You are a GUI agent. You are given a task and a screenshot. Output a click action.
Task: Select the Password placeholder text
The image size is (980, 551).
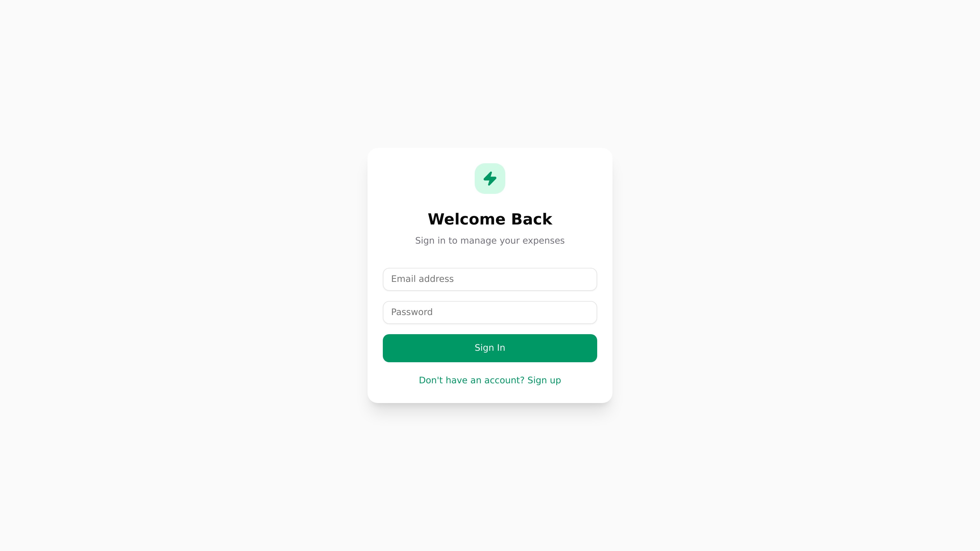[x=412, y=312]
